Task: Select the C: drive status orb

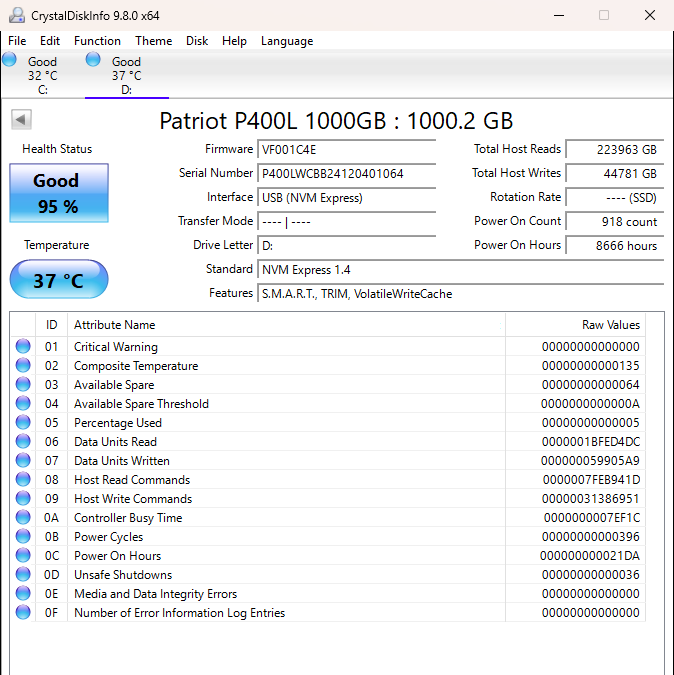Action: tap(9, 59)
